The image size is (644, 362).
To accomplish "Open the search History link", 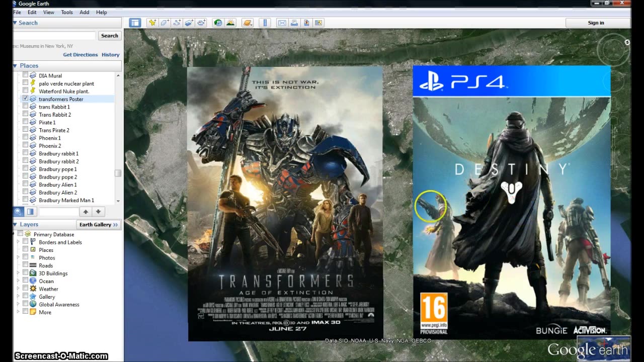I will [x=111, y=55].
